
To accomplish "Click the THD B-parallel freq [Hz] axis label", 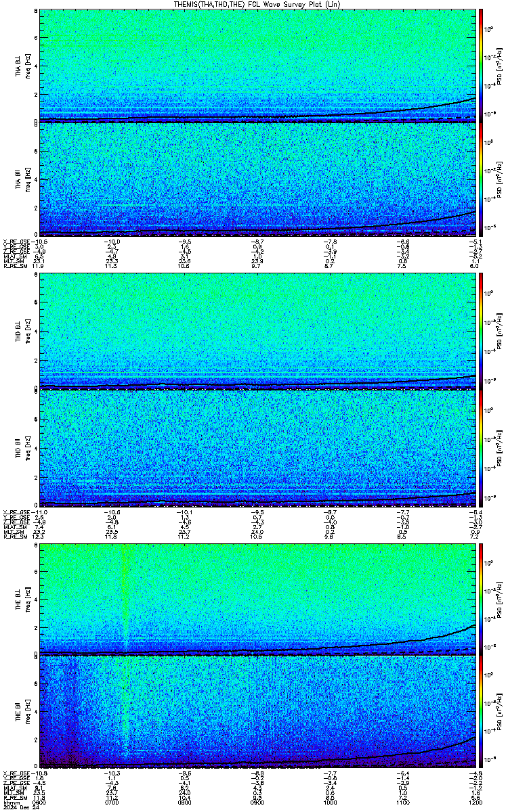I will point(28,449).
